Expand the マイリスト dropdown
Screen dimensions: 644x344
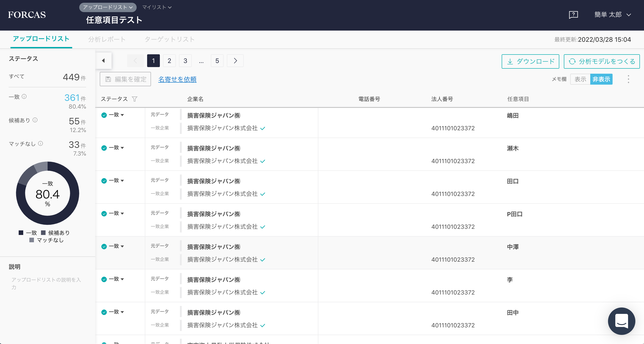point(157,7)
